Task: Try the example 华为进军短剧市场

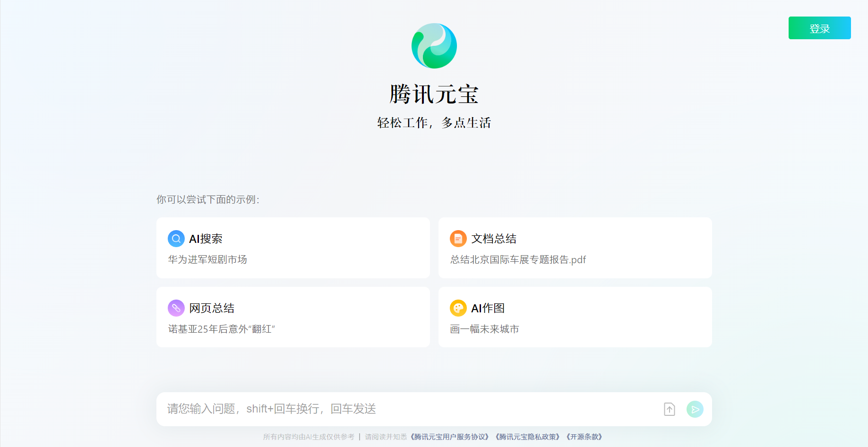Action: 207,259
